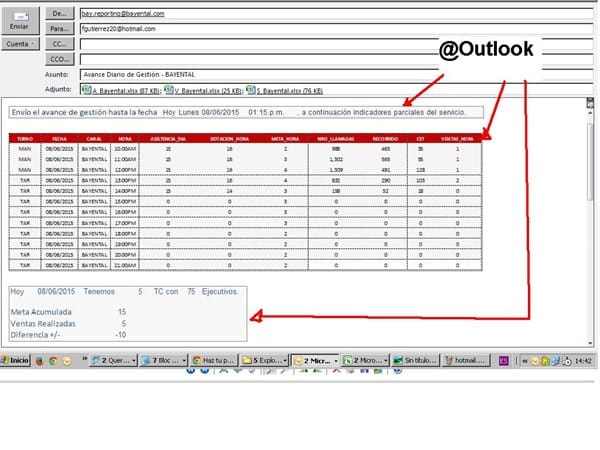
Task: Click the yellow smiley quick launch icon
Action: tap(67, 360)
